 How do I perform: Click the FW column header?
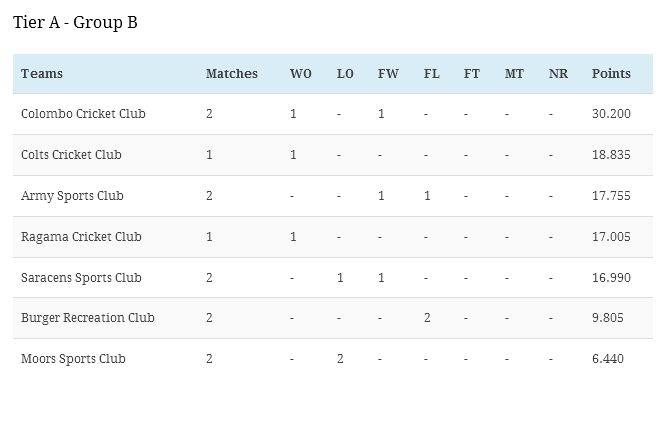pos(387,74)
